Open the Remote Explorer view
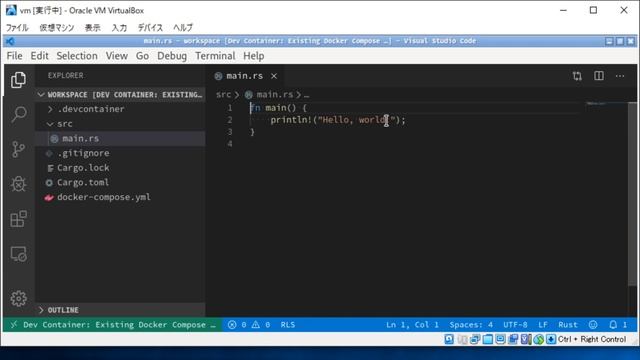Screen dimensions: 640x360 [x=18, y=254]
